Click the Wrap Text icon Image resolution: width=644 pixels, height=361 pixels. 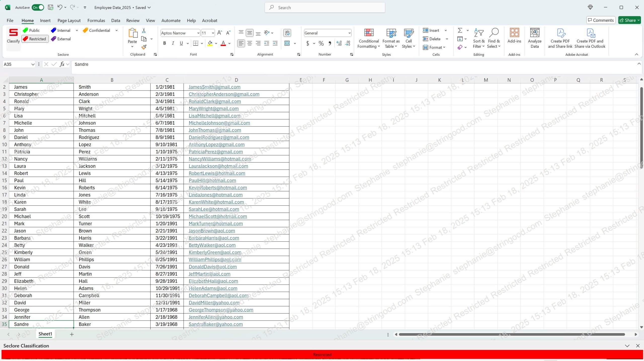[x=287, y=33]
